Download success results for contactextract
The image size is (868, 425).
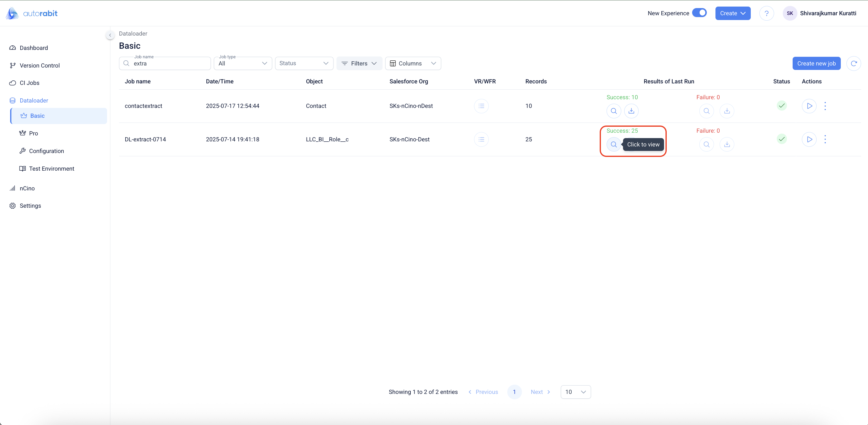pos(631,111)
